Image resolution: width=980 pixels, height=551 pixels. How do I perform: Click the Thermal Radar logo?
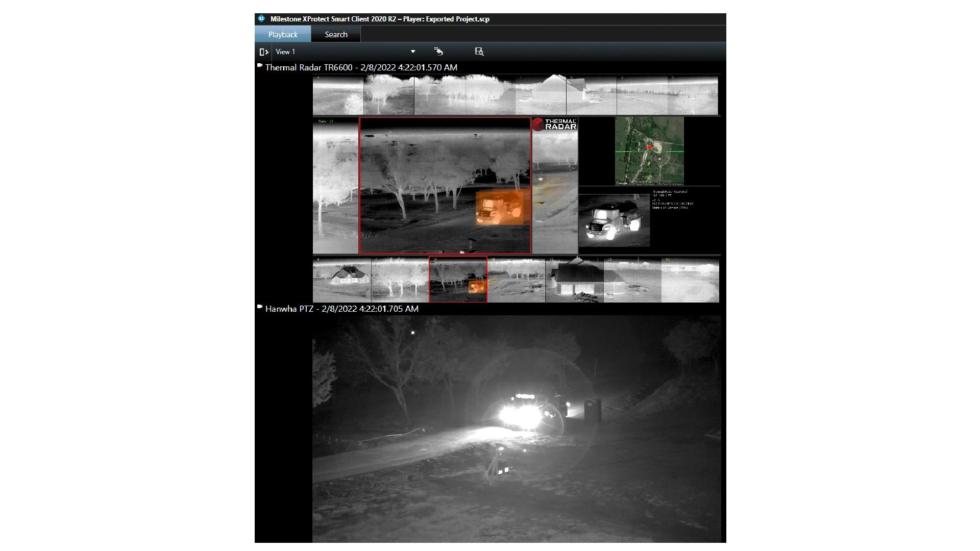(x=555, y=124)
